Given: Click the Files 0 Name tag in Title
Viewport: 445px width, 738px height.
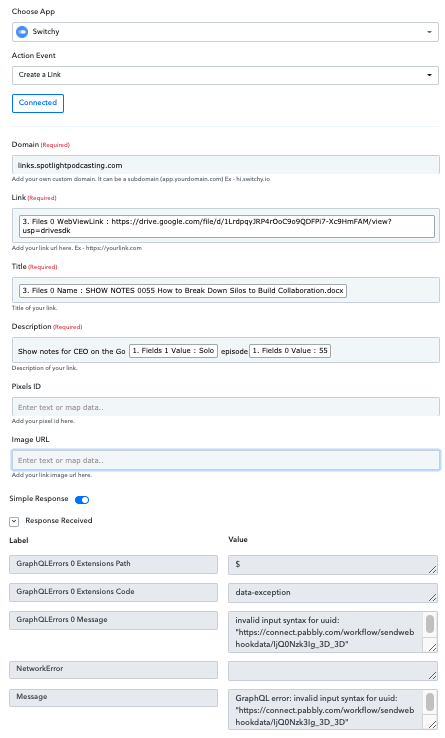Looking at the screenshot, I should 183,291.
